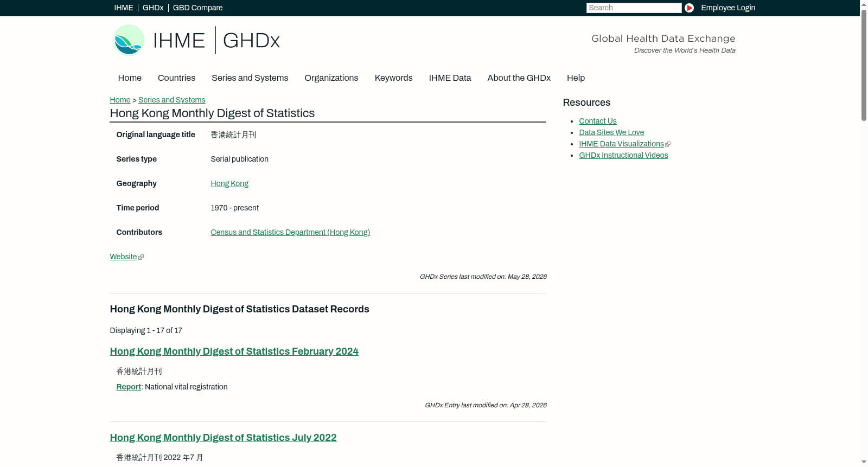868x467 pixels.
Task: Click the 'Original language title' label
Action: click(156, 135)
